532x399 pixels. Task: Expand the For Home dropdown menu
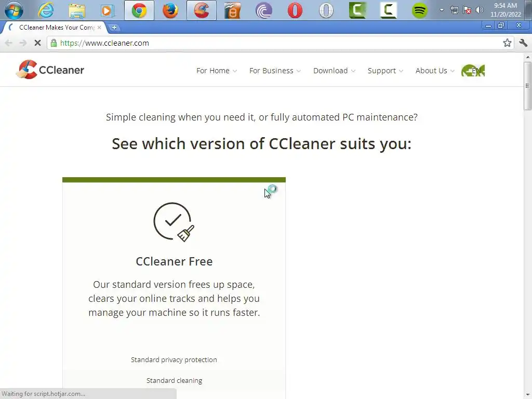point(217,71)
